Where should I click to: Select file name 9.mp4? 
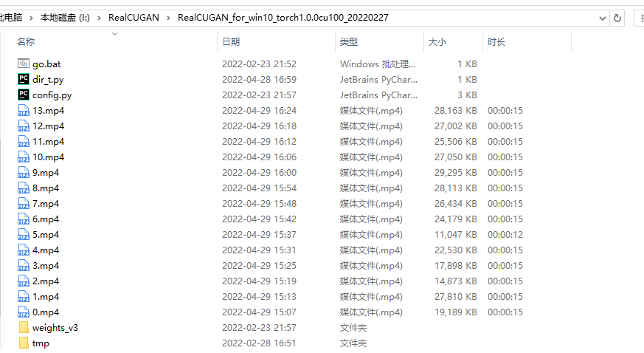[46, 173]
